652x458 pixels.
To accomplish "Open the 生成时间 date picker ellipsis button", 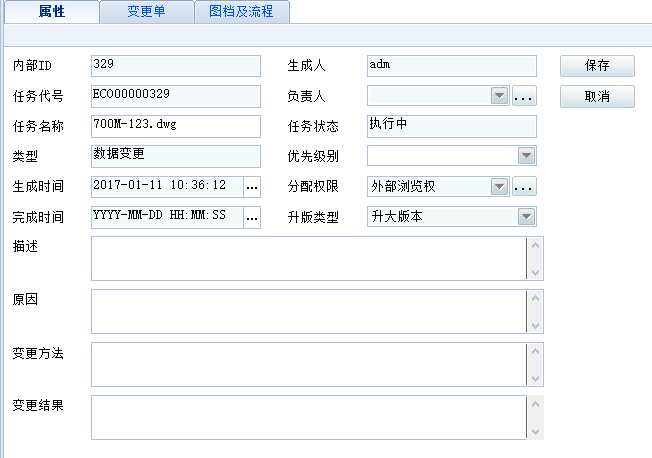I will point(252,186).
